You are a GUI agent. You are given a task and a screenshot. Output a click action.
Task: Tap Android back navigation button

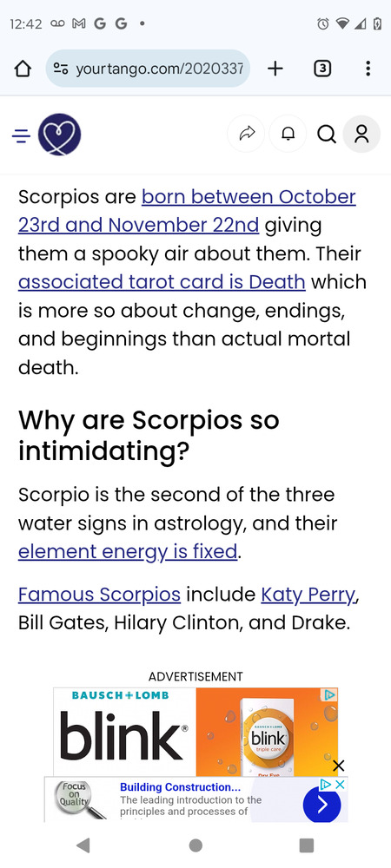pyautogui.click(x=83, y=845)
